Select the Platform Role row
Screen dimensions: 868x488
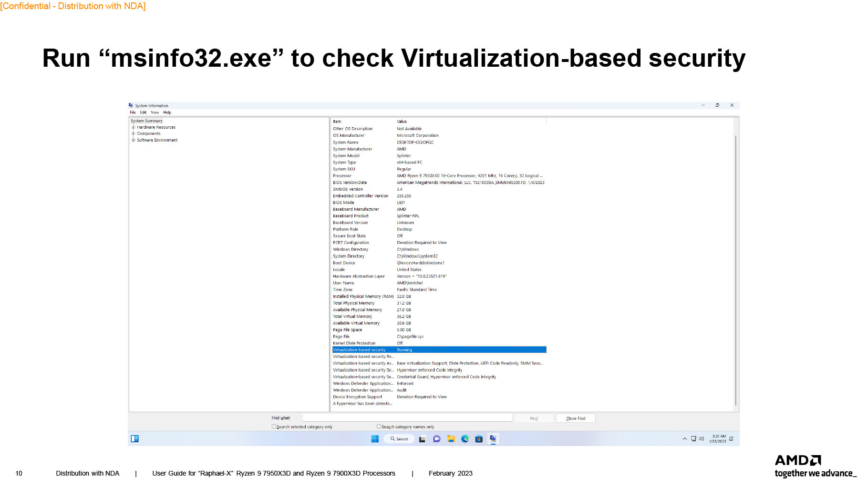[x=439, y=229]
